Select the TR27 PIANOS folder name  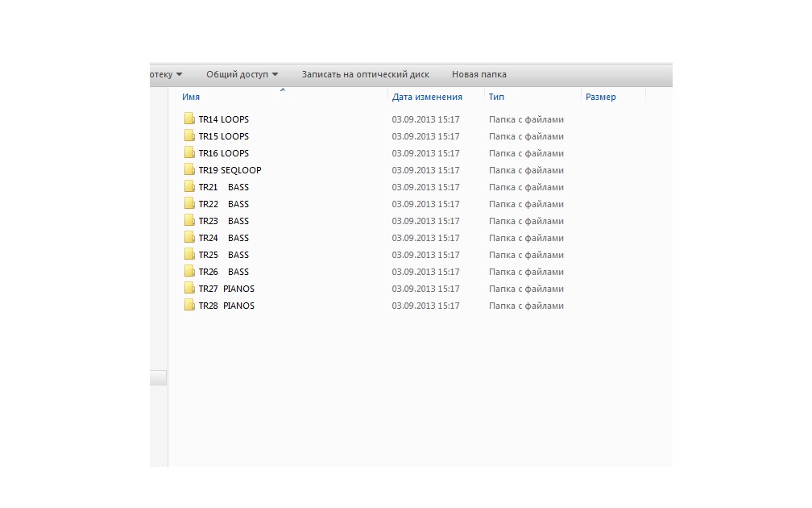pyautogui.click(x=226, y=289)
